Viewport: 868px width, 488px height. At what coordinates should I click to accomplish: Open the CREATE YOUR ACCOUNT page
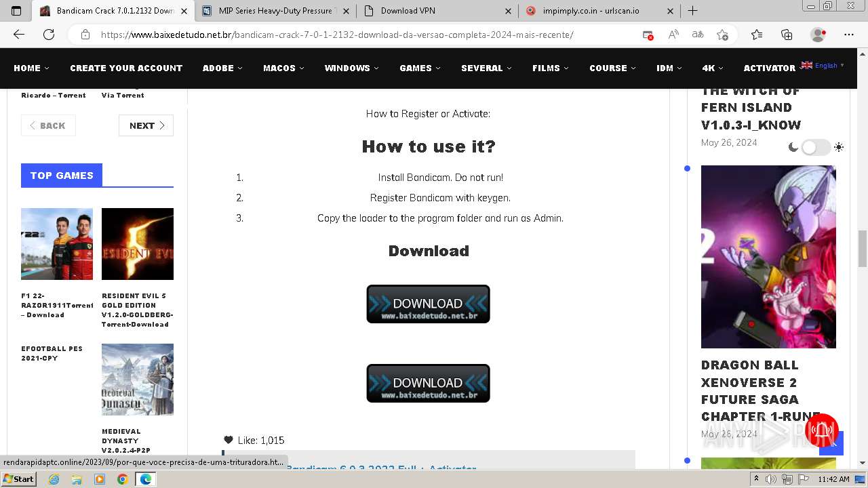point(126,68)
